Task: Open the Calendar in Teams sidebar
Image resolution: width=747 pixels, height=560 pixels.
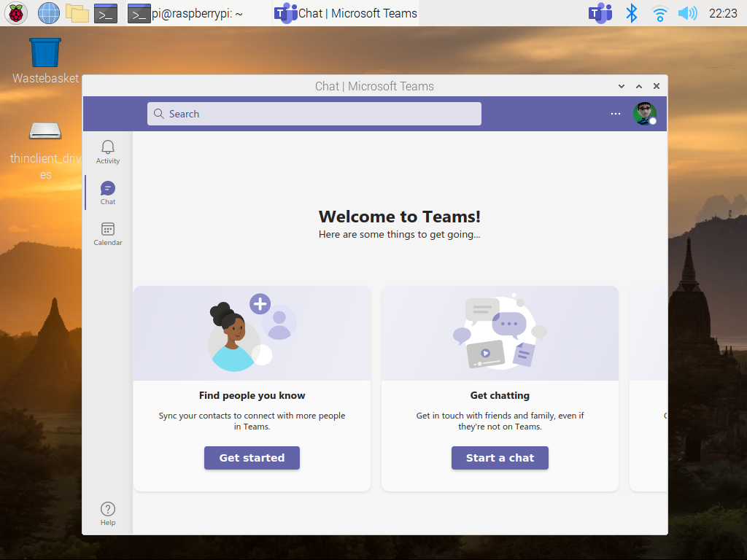Action: point(108,234)
